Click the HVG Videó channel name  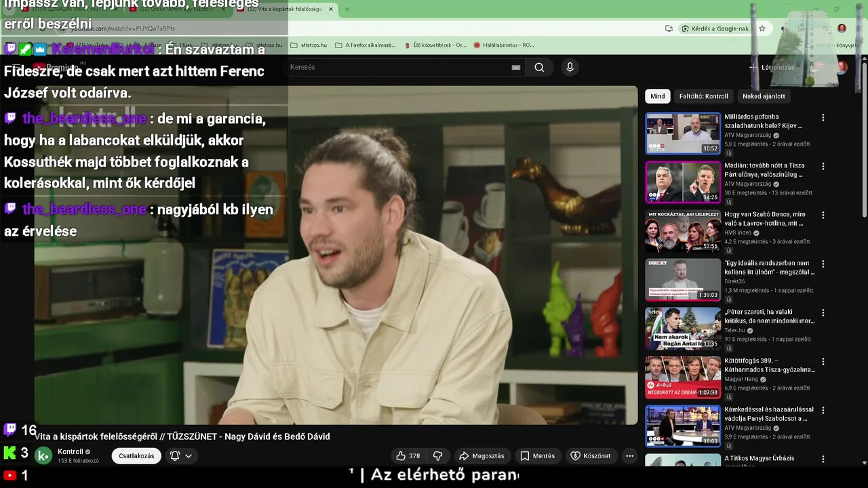[x=738, y=233]
